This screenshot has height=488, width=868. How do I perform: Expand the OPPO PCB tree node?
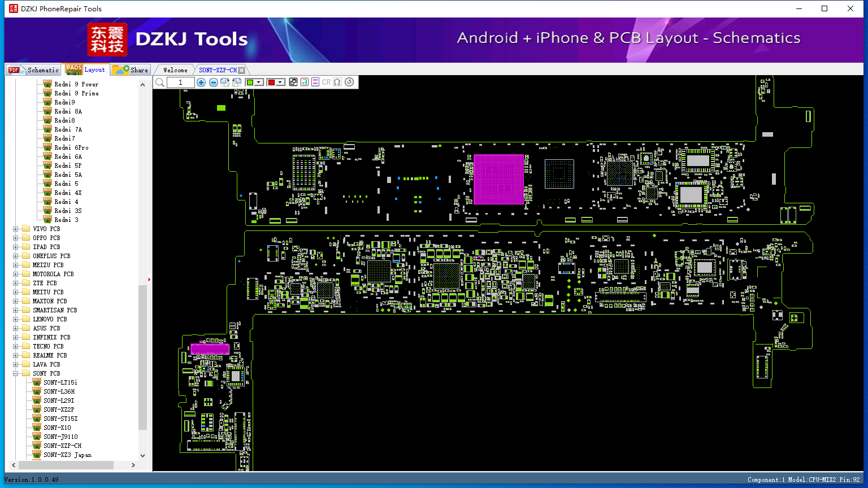[15, 238]
